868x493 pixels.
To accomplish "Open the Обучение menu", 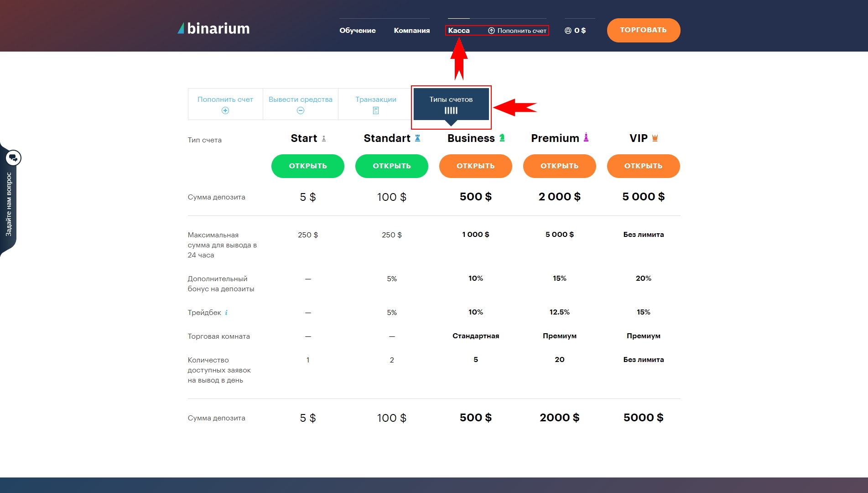I will (x=358, y=31).
